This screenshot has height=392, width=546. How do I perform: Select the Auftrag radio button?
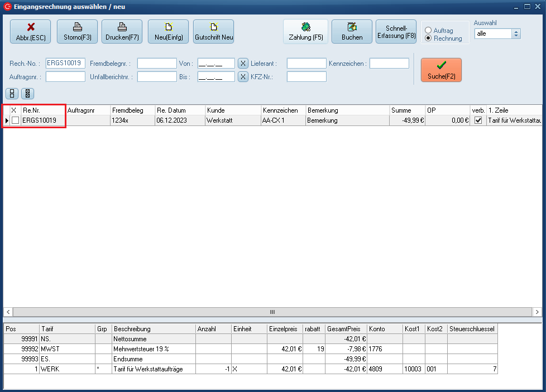pyautogui.click(x=429, y=31)
